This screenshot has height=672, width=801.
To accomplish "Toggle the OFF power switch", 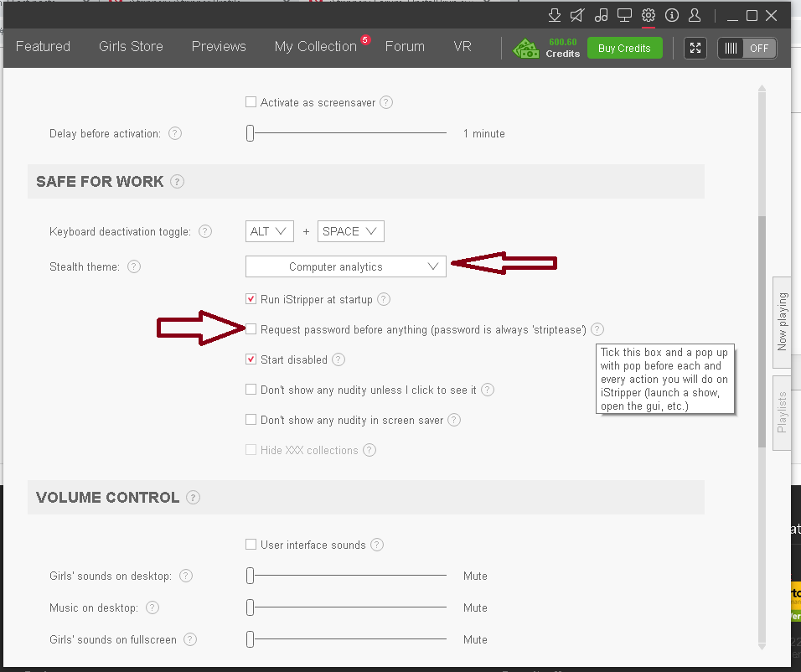I will coord(747,48).
